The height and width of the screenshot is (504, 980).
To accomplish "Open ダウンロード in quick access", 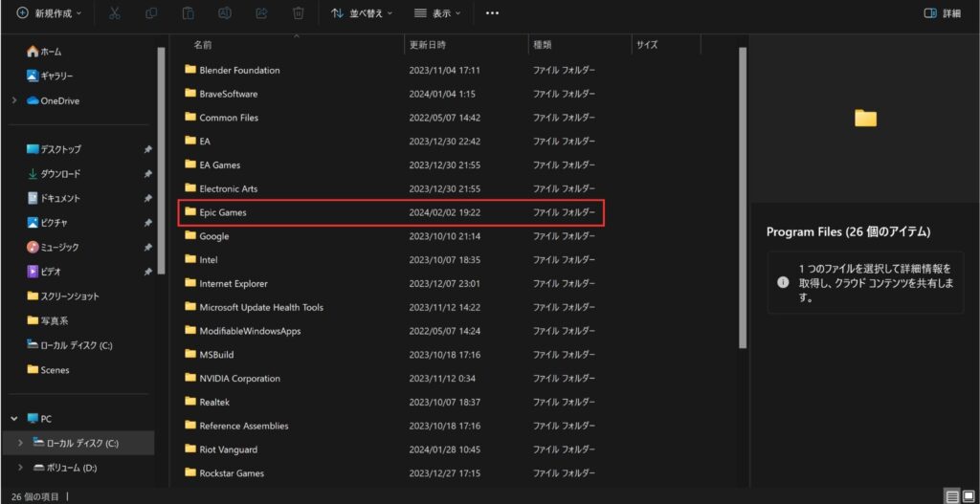I will click(x=54, y=174).
